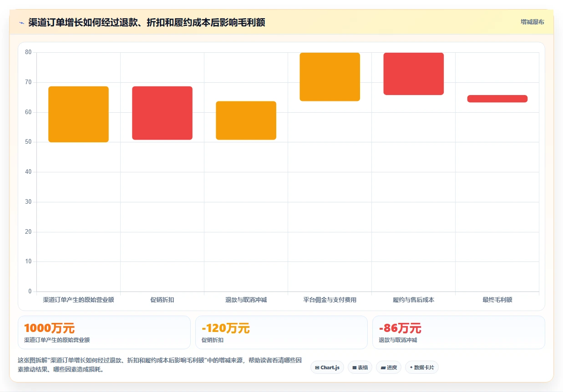
Task: Click the orange 平台佣金与支付费用 bar
Action: (x=330, y=77)
